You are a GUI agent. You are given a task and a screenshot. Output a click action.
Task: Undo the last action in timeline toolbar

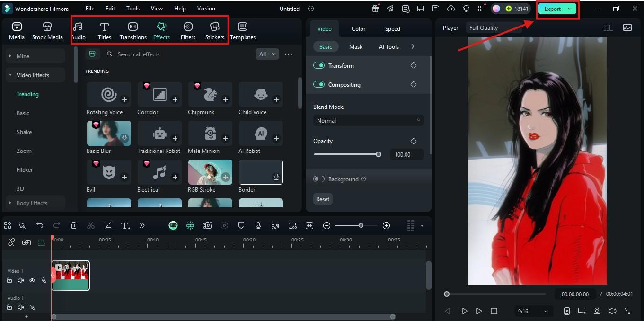[x=40, y=225]
